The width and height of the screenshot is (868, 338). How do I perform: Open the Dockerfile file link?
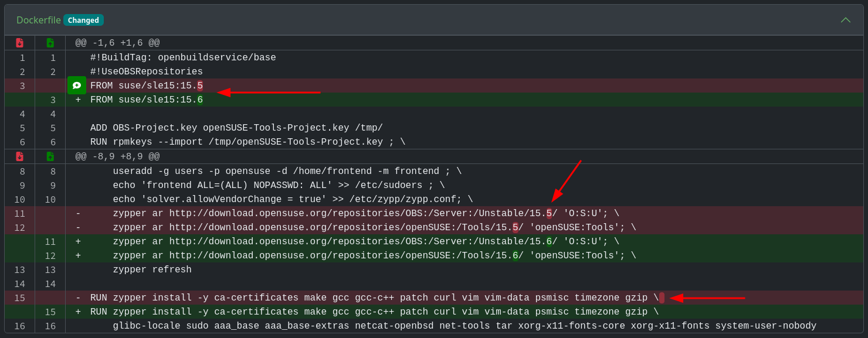click(38, 19)
